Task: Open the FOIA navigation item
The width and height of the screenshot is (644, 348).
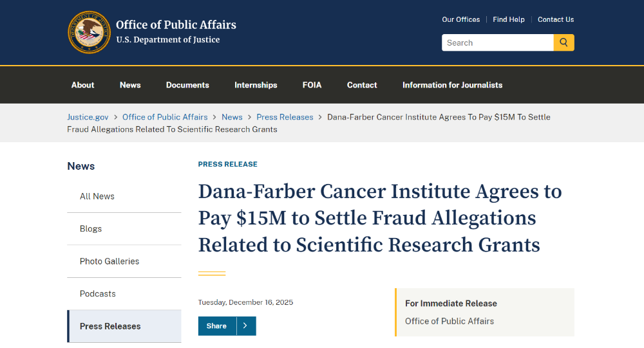Action: [x=312, y=85]
